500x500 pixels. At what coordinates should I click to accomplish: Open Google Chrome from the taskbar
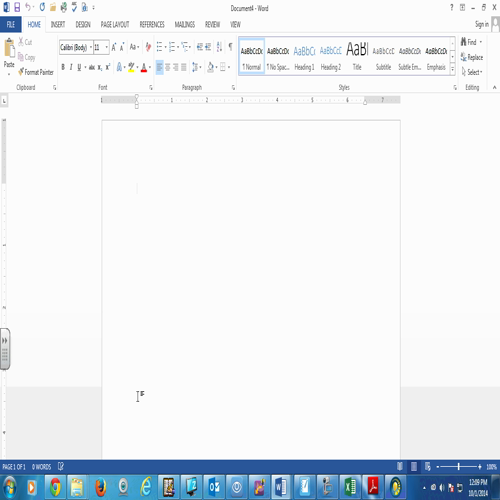pos(55,487)
